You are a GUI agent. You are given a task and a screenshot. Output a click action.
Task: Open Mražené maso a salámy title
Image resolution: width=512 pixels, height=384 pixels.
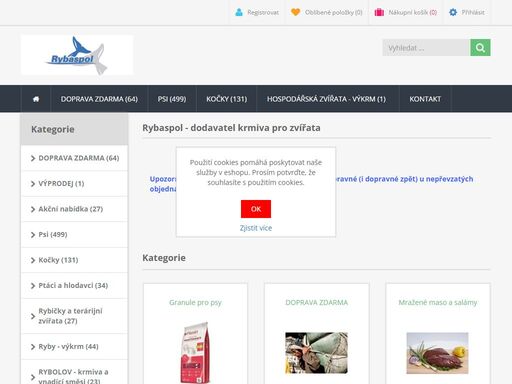[438, 303]
